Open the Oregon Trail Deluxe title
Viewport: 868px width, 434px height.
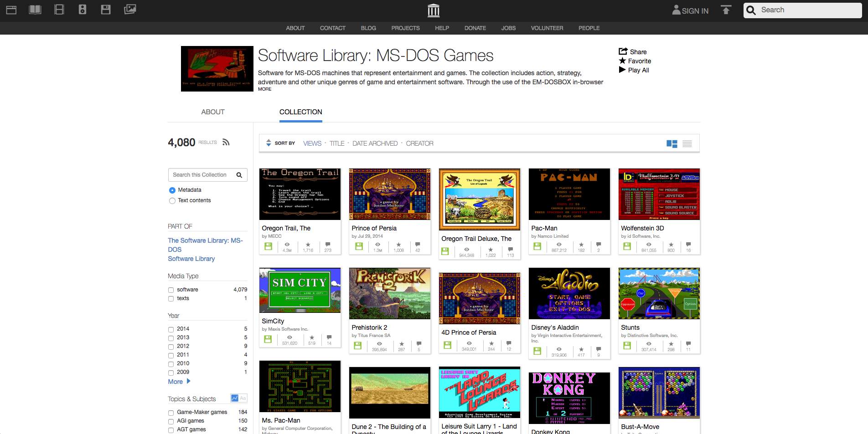click(476, 239)
